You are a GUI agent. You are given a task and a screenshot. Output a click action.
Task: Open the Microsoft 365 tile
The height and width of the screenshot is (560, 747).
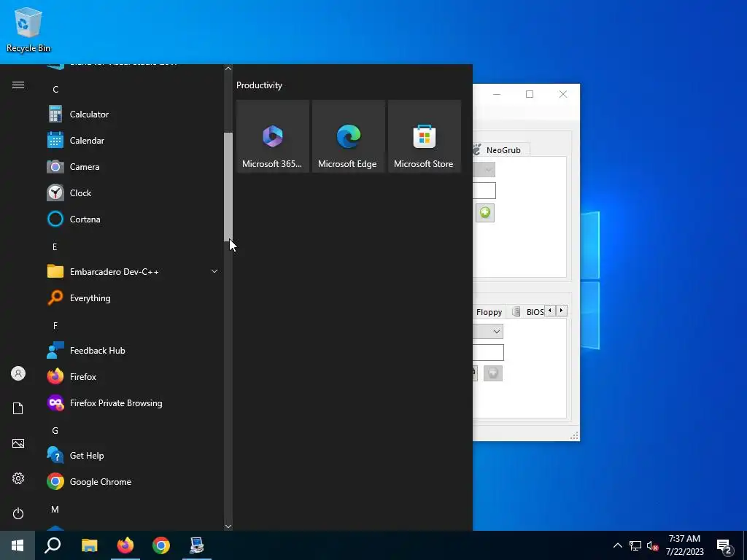coord(273,136)
